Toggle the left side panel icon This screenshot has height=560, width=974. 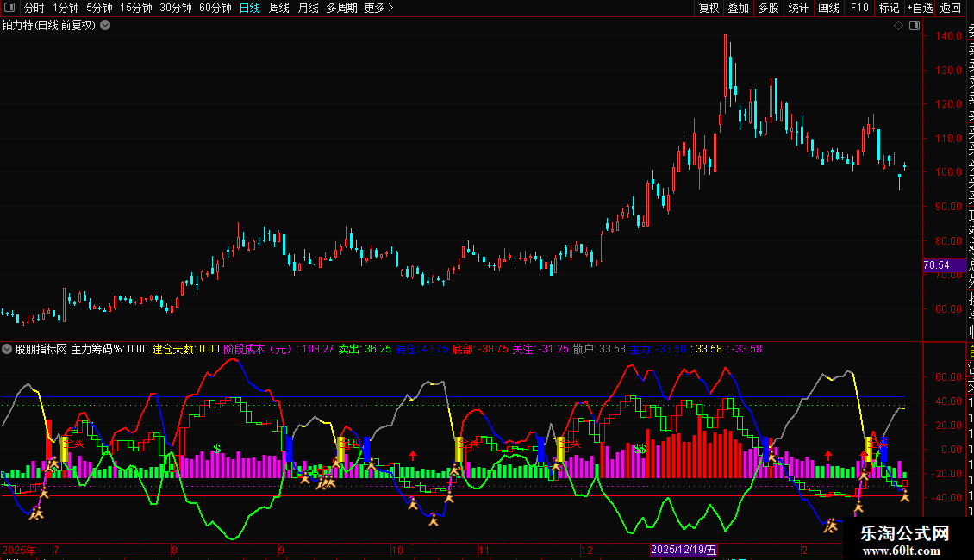(x=9, y=8)
